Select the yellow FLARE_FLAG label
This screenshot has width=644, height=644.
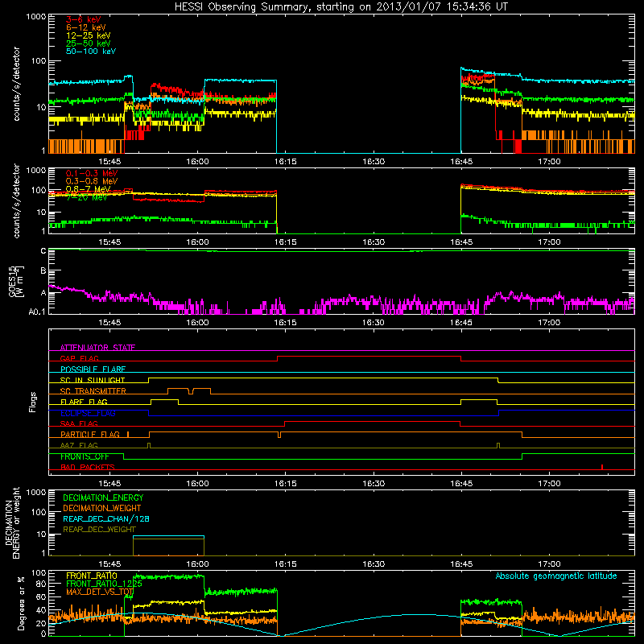(84, 402)
